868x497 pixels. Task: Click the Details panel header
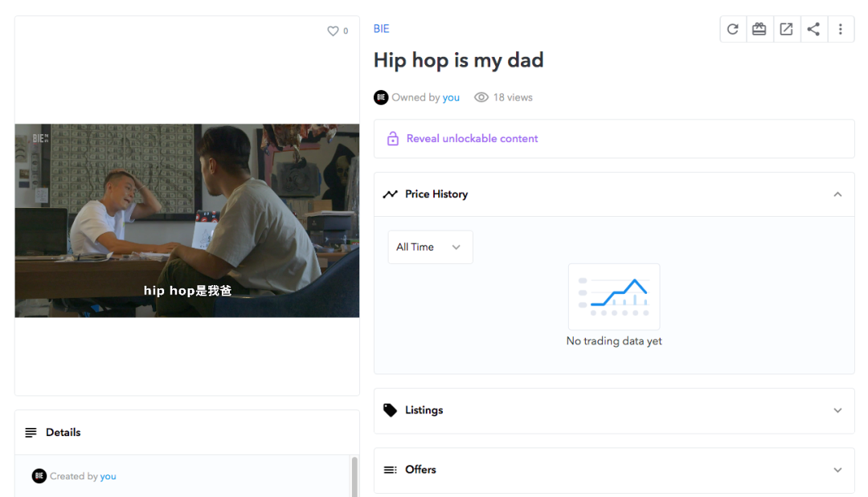[187, 432]
